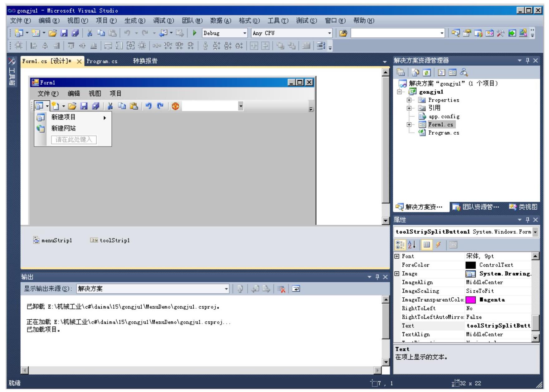Click the Manchester United icon on form toolstrip

tap(176, 107)
